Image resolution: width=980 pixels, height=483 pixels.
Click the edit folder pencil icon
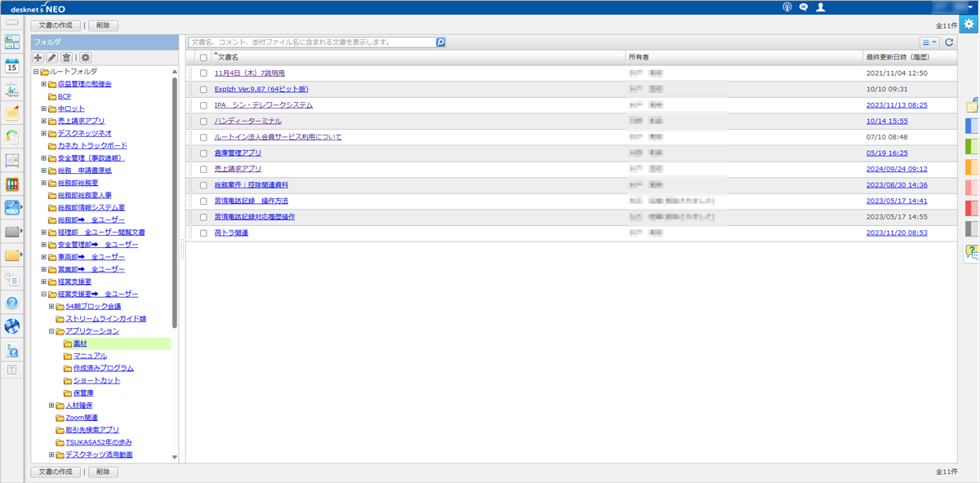click(x=51, y=58)
